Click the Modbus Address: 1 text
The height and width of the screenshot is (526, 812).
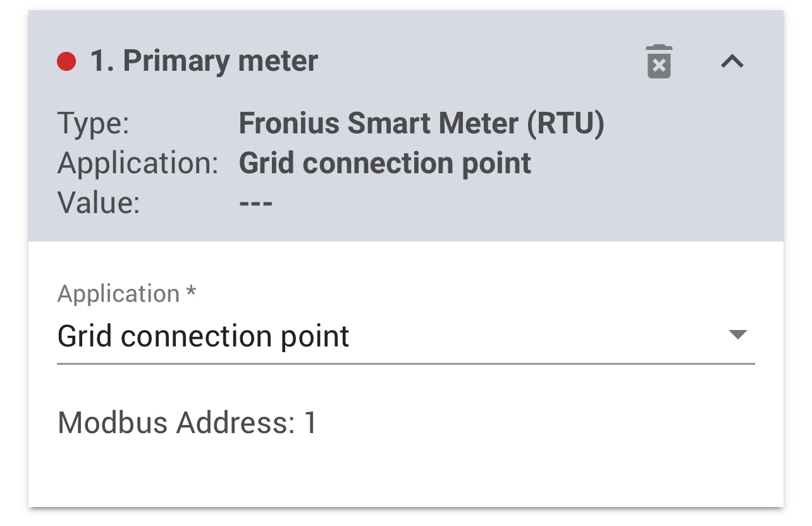coord(187,422)
